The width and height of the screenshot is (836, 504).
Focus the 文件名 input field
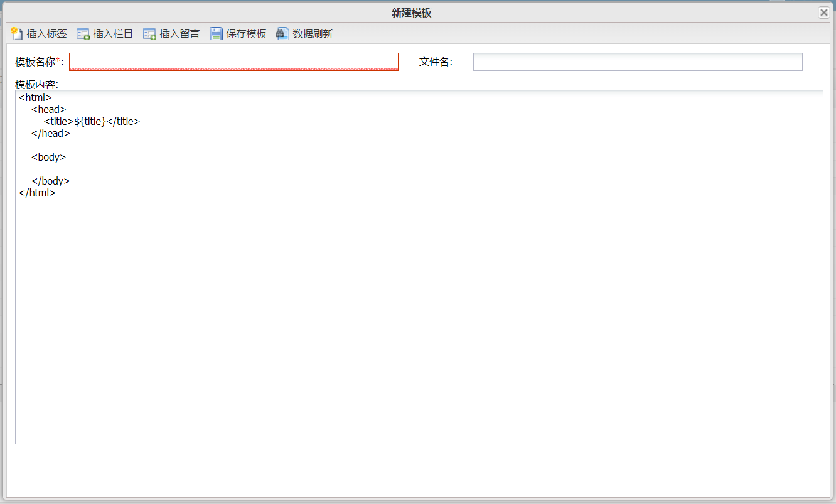pyautogui.click(x=637, y=62)
